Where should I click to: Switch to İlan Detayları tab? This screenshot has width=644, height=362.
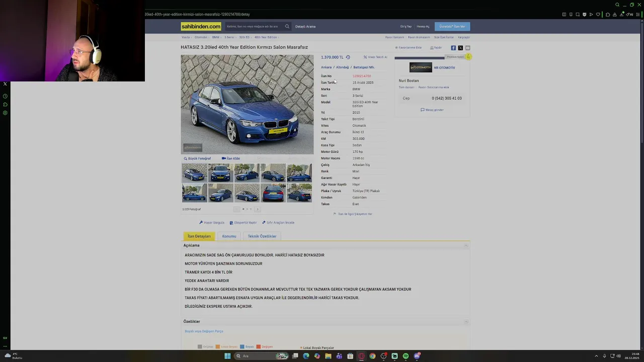[x=199, y=236]
